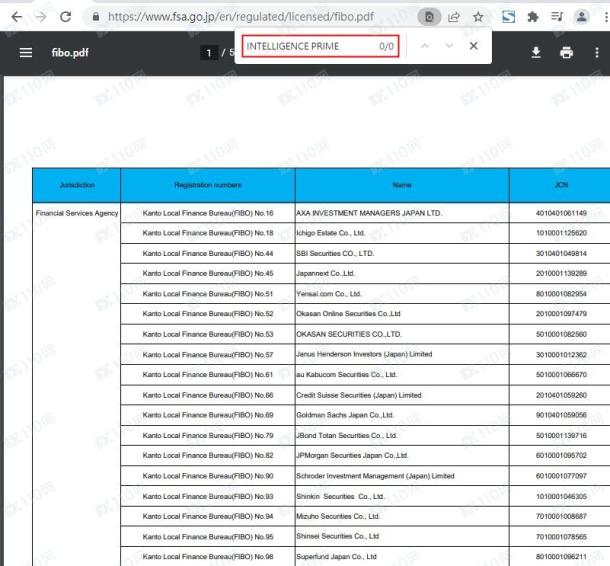Select SBI Securities CO., LTD. name
The image size is (610, 566).
[x=335, y=253]
